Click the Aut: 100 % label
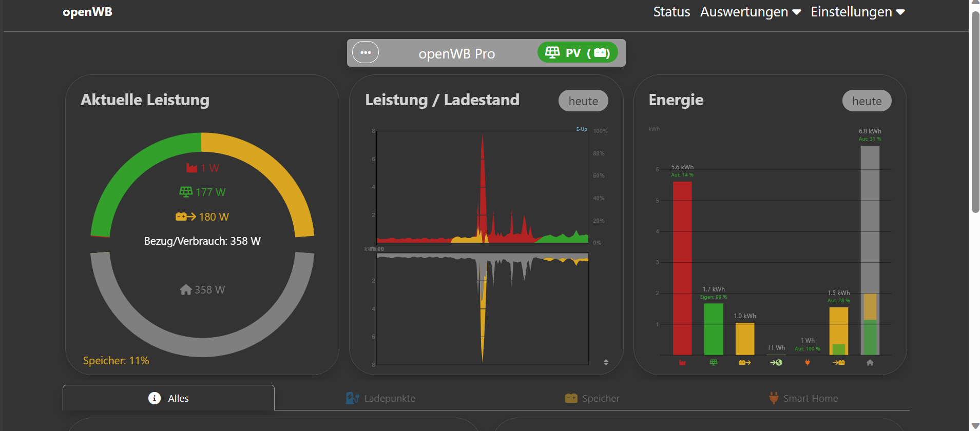 808,349
